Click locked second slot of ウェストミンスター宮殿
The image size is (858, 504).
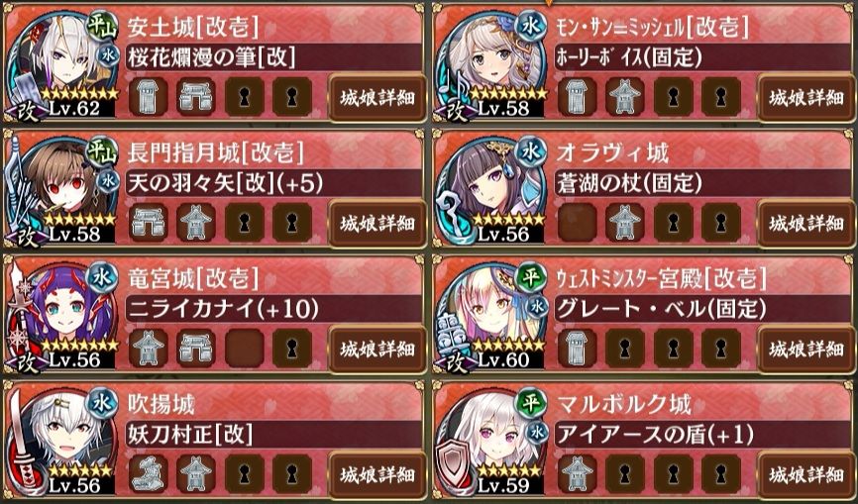pos(624,349)
